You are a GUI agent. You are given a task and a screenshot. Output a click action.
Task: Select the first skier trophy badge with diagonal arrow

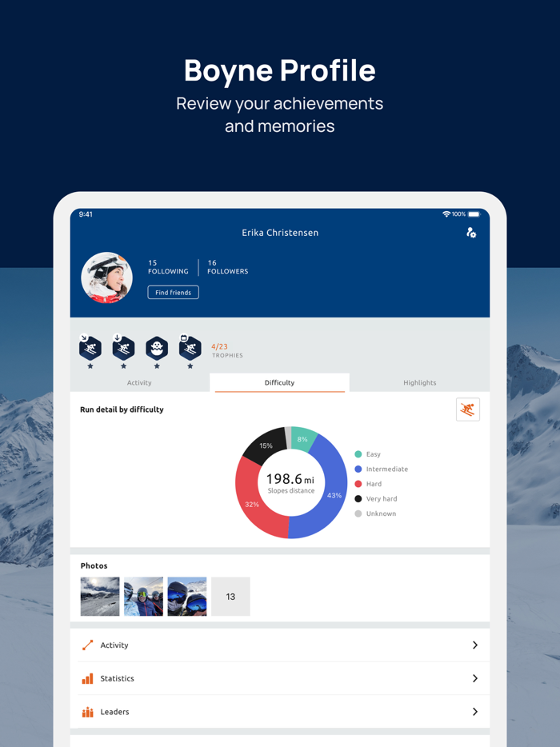coord(90,348)
